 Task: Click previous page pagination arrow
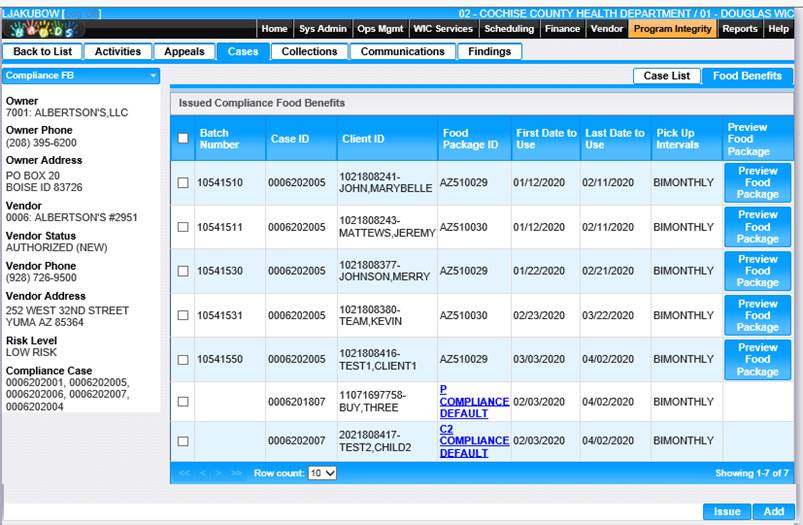203,473
